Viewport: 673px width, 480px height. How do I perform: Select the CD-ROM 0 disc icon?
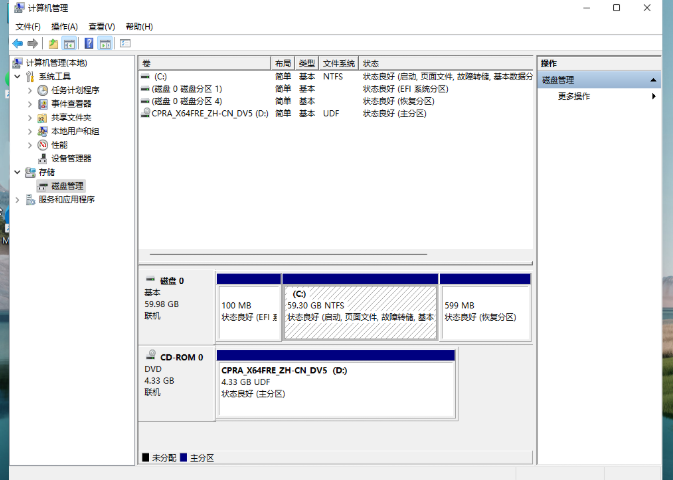tap(151, 356)
